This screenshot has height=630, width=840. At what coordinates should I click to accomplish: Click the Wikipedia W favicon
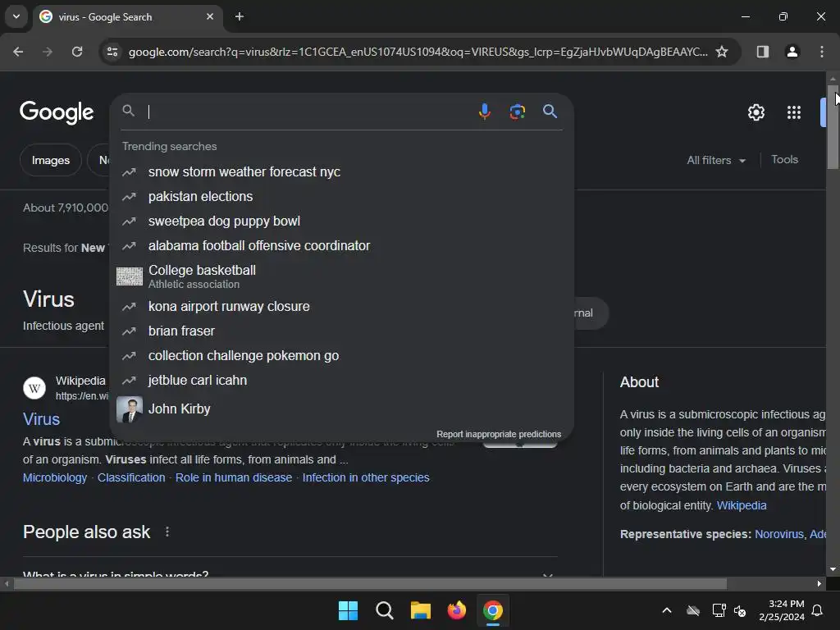[x=34, y=388]
